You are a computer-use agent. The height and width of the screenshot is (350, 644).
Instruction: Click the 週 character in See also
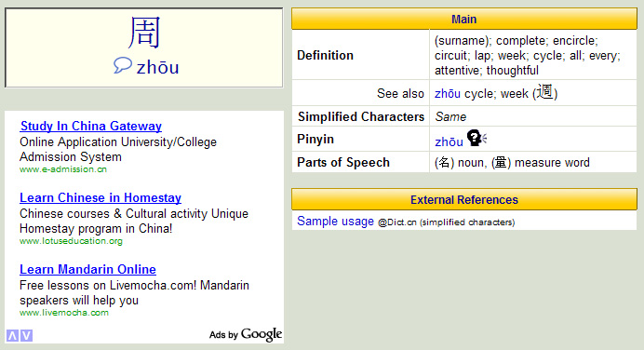[x=545, y=92]
